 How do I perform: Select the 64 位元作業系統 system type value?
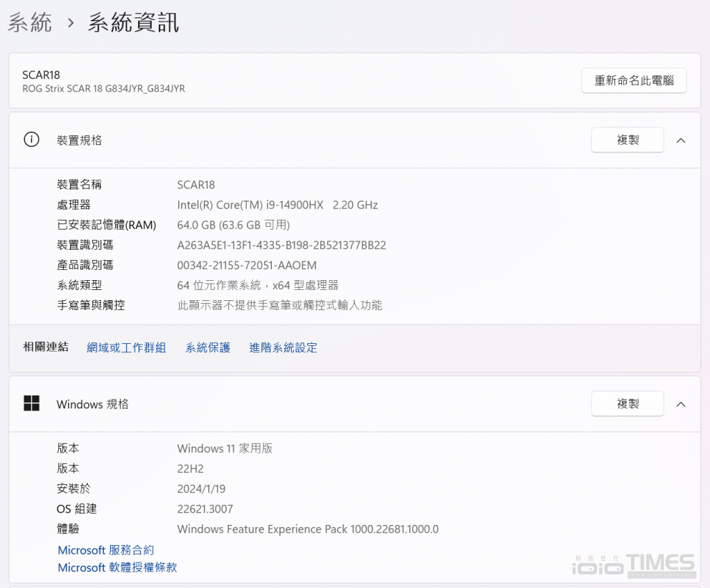[258, 286]
